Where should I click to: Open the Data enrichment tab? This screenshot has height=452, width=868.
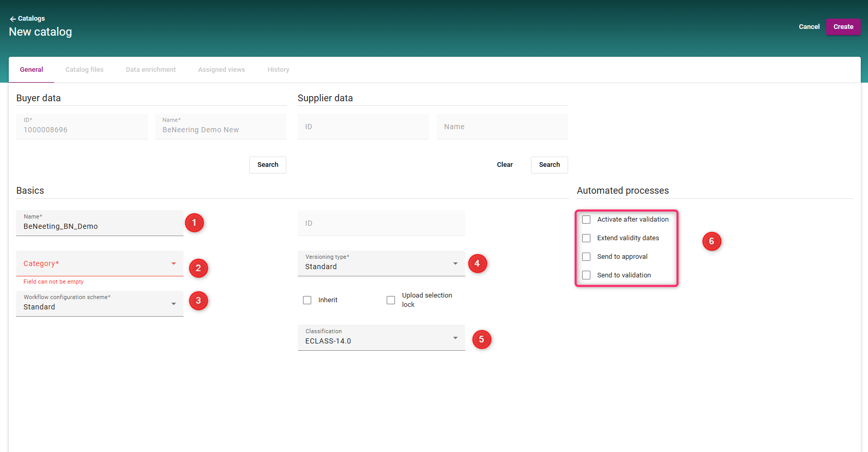(x=150, y=70)
